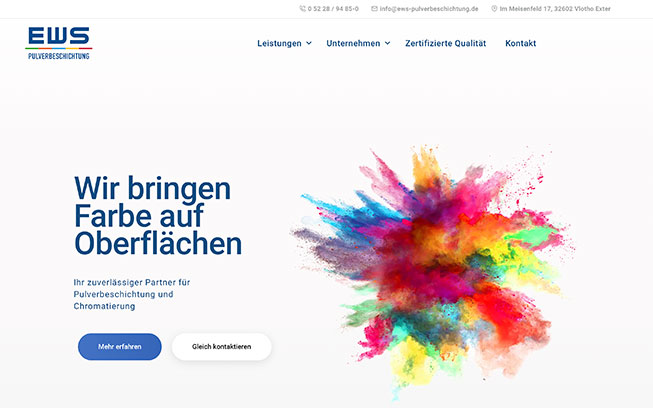Click the phone icon in top bar

point(303,9)
